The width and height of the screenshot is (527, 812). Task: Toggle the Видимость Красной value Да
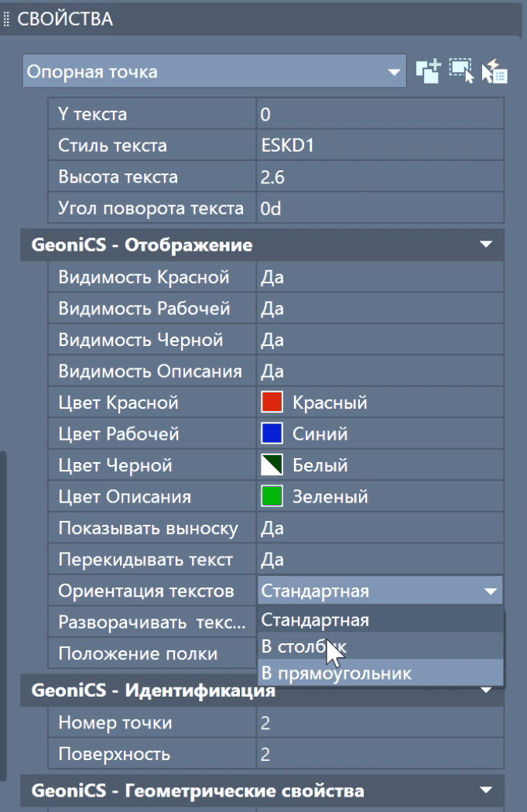click(379, 277)
